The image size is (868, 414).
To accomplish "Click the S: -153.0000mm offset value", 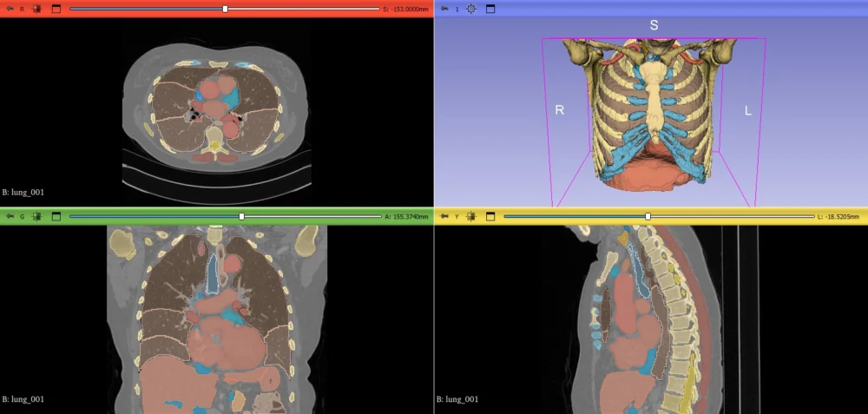I will 405,9.
